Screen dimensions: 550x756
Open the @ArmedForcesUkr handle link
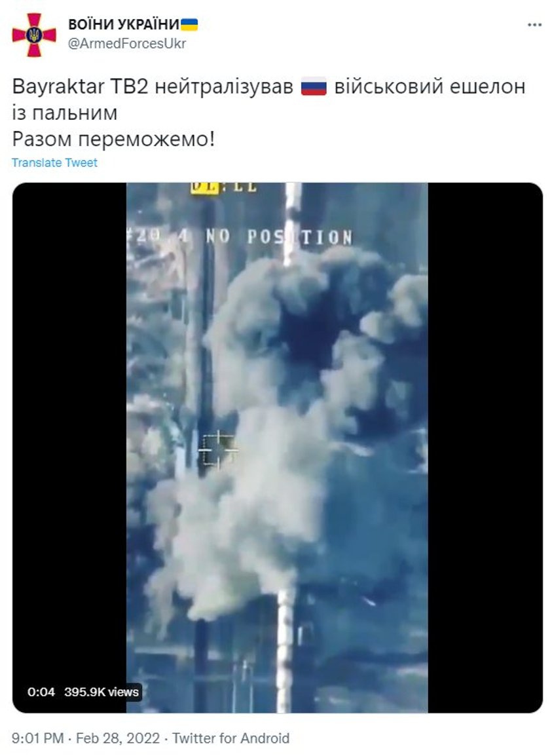click(127, 43)
